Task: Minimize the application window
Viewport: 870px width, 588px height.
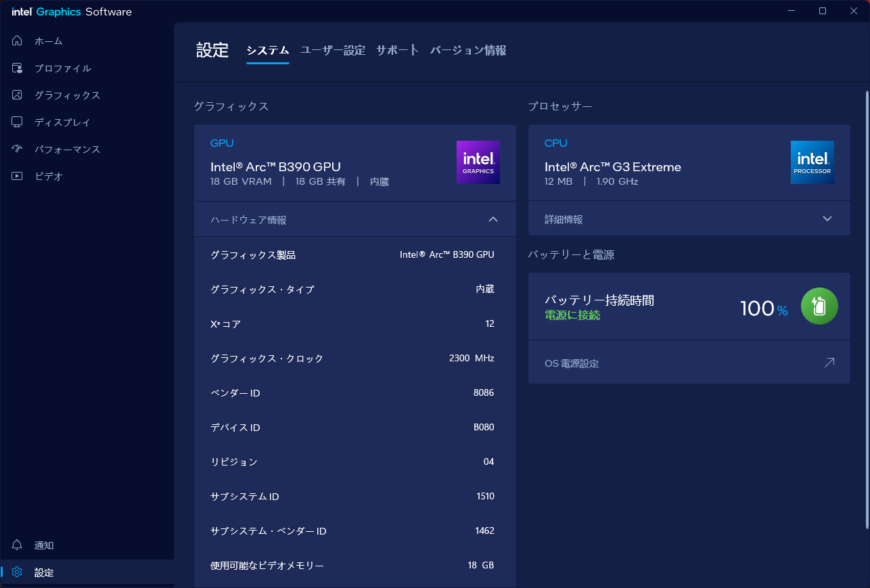Action: [x=792, y=11]
